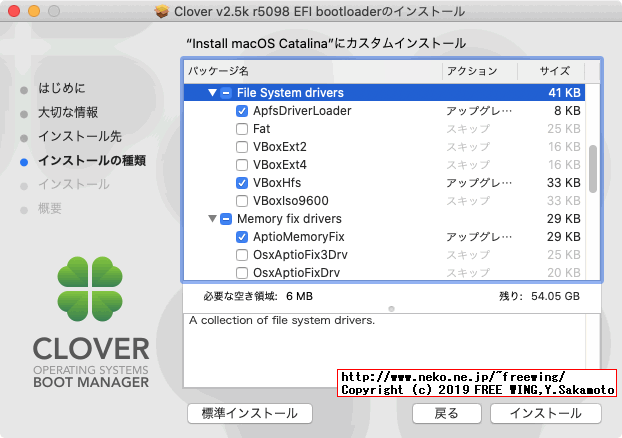Image resolution: width=622 pixels, height=438 pixels.
Task: Click the 戻る button
Action: [x=446, y=413]
